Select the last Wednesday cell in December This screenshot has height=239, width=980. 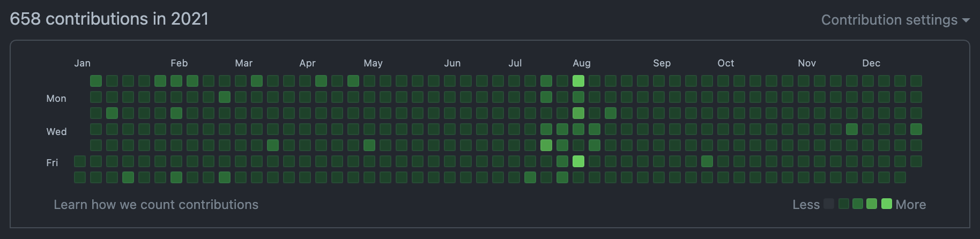916,129
